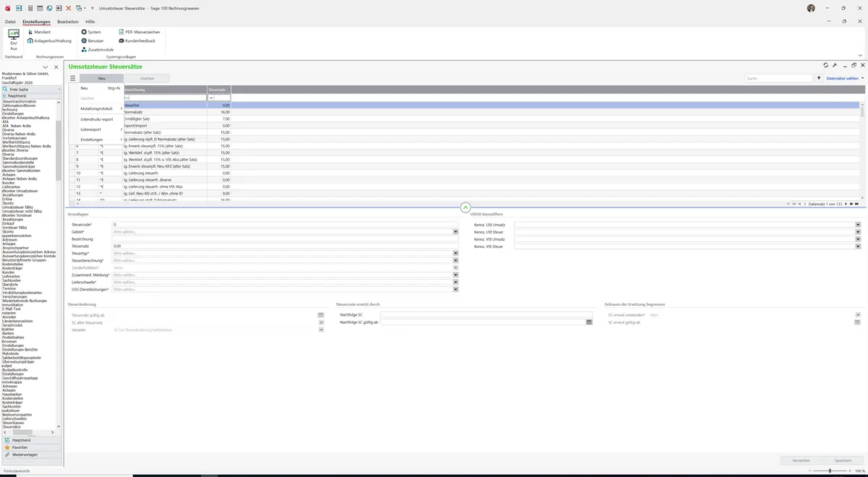Click the Verwerfen button

[x=801, y=460]
